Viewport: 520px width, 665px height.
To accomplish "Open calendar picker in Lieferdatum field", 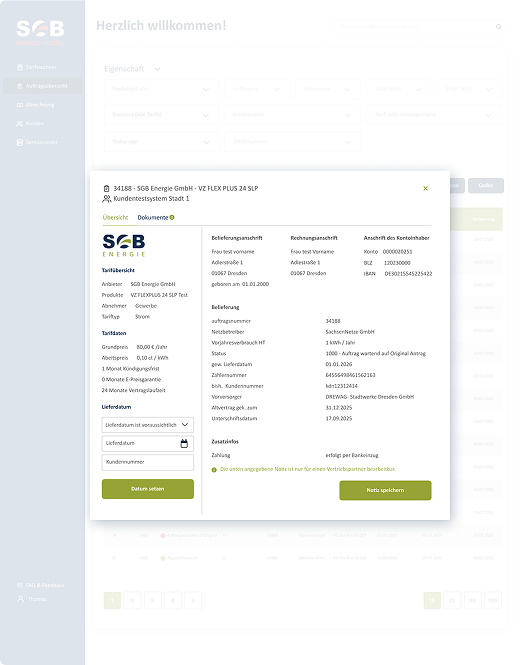I will [184, 444].
